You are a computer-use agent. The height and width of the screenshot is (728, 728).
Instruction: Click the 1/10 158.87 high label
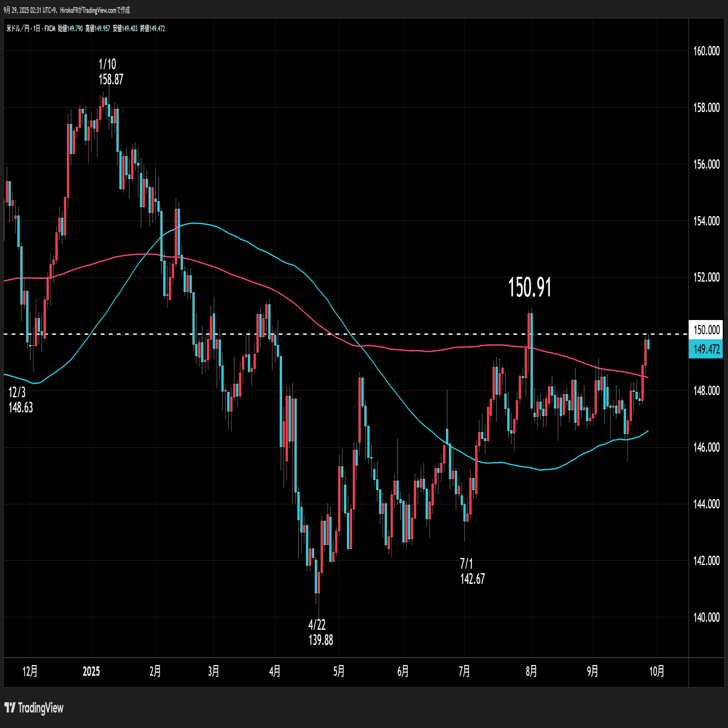pos(111,72)
